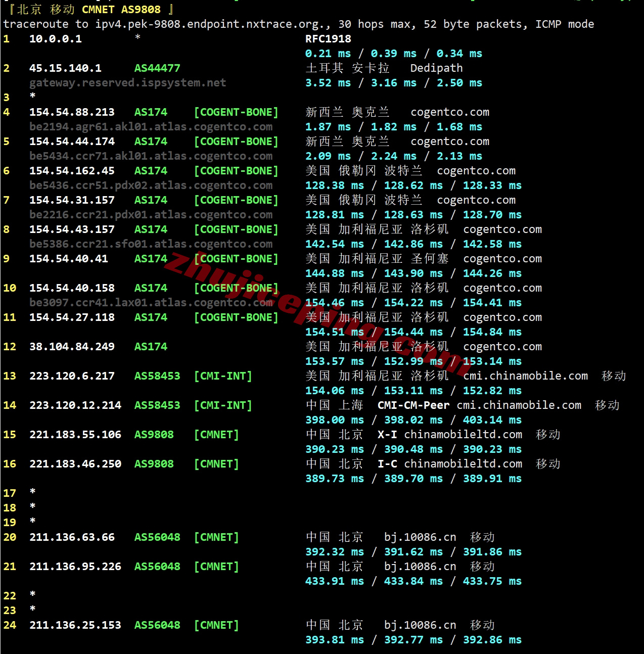Click AS44477 on hop 2
Image resolution: width=644 pixels, height=654 pixels.
(x=157, y=68)
